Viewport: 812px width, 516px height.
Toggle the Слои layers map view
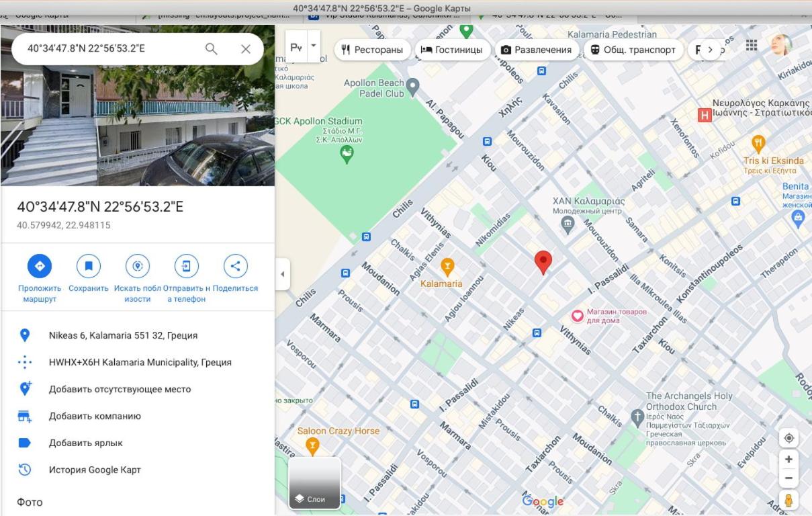click(315, 483)
